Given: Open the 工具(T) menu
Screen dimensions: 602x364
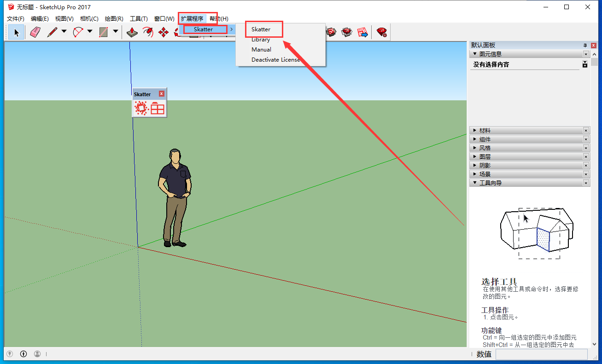Looking at the screenshot, I should pyautogui.click(x=139, y=19).
